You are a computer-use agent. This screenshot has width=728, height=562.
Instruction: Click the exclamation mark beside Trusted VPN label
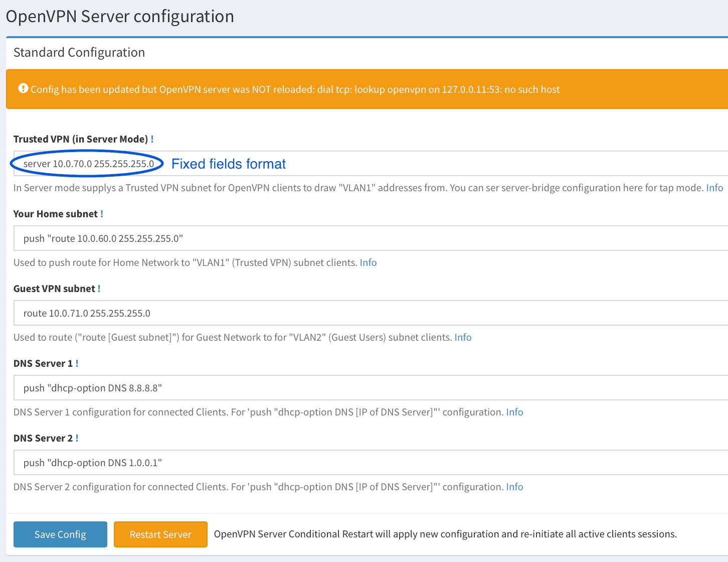(x=152, y=139)
